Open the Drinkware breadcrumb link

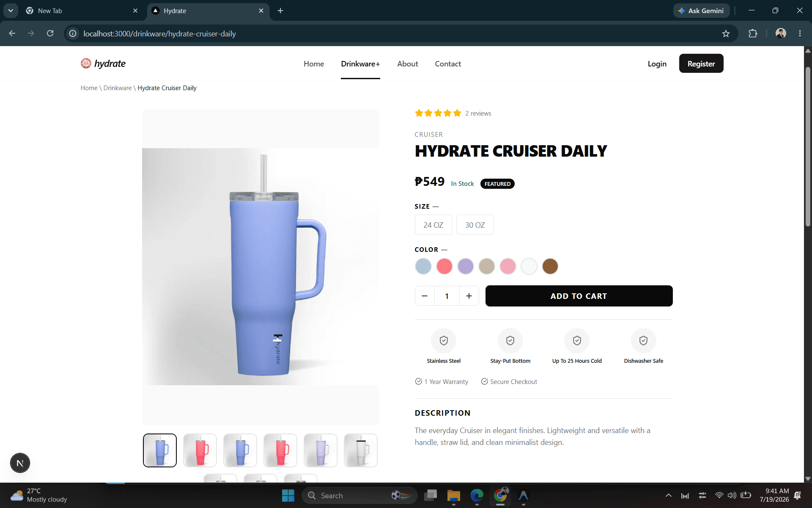[x=118, y=88]
